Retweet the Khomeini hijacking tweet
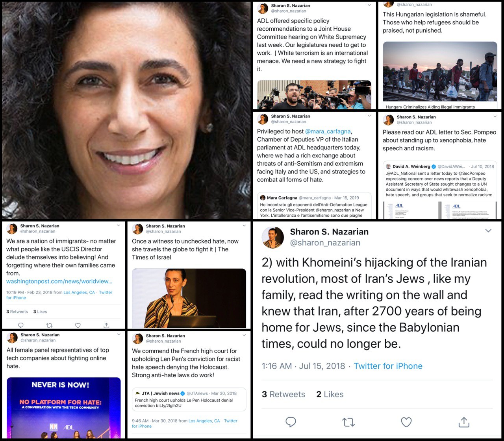Screen dimensions: 504x441 [348, 422]
